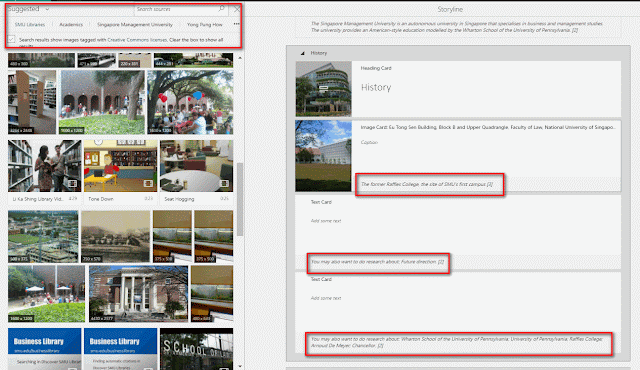Viewport: 640px width, 370px height.
Task: Collapse the History section triangle
Action: tap(302, 53)
